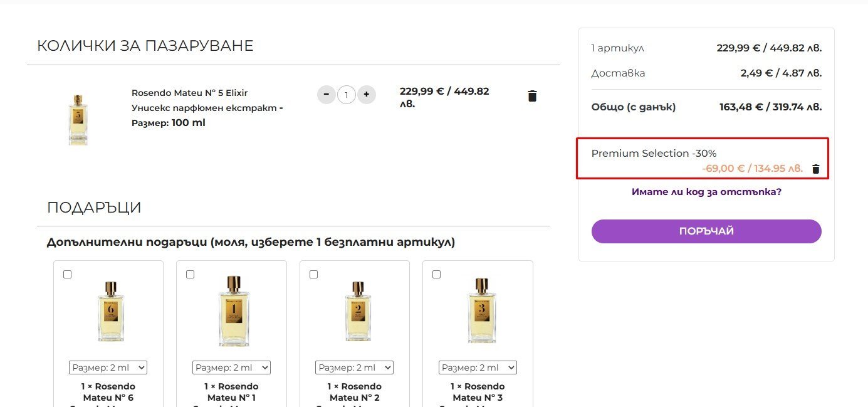Expand size dropdown for N° 1 gift

tap(231, 367)
